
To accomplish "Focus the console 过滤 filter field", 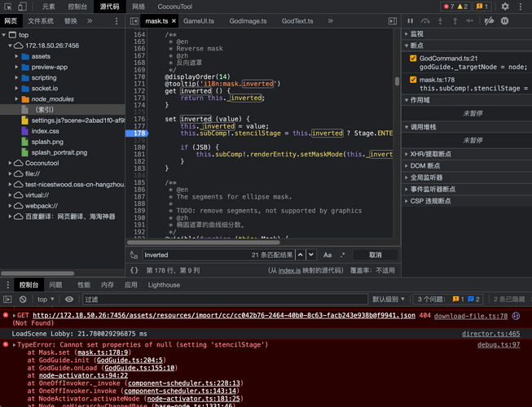I will 226,300.
